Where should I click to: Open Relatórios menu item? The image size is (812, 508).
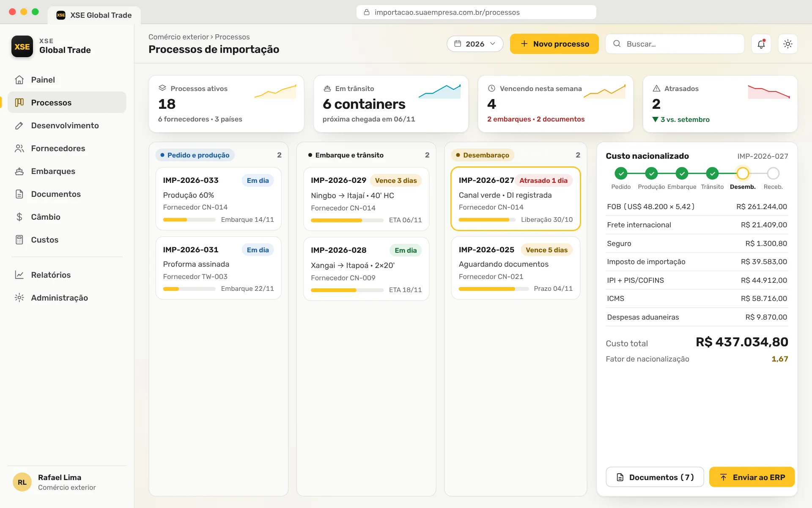pos(67,275)
